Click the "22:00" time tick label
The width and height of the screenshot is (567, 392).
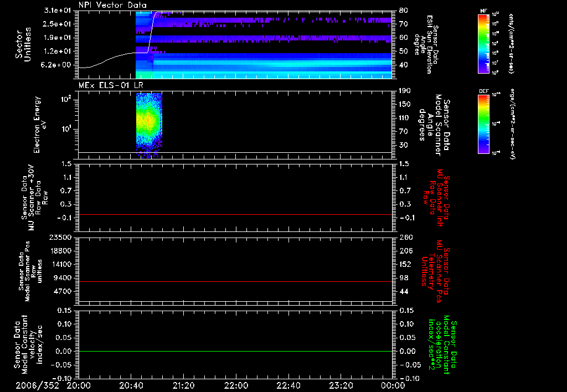pyautogui.click(x=236, y=385)
